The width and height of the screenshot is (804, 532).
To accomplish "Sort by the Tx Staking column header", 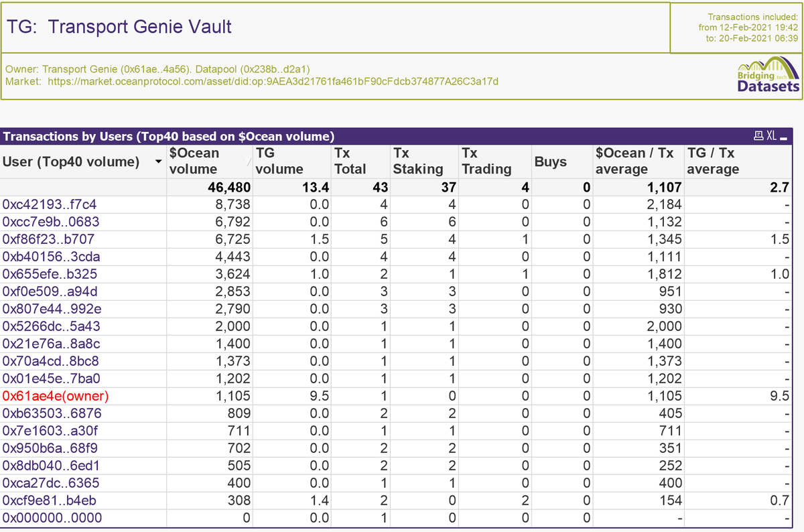I will coord(424,161).
